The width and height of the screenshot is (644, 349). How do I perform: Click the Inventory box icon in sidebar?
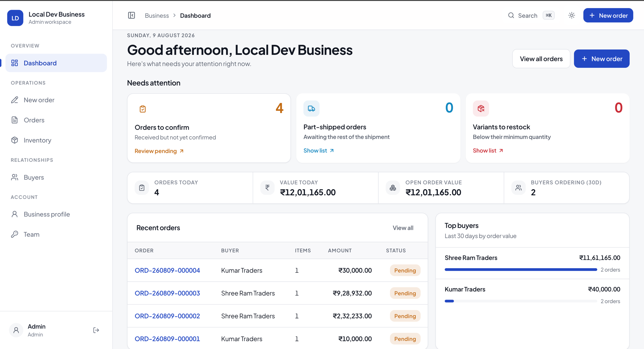coord(14,140)
